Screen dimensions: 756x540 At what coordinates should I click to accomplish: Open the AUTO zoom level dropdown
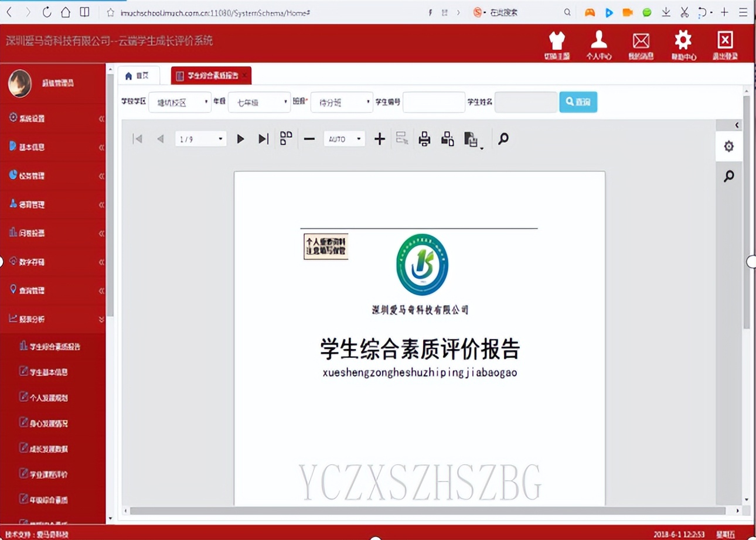point(343,139)
